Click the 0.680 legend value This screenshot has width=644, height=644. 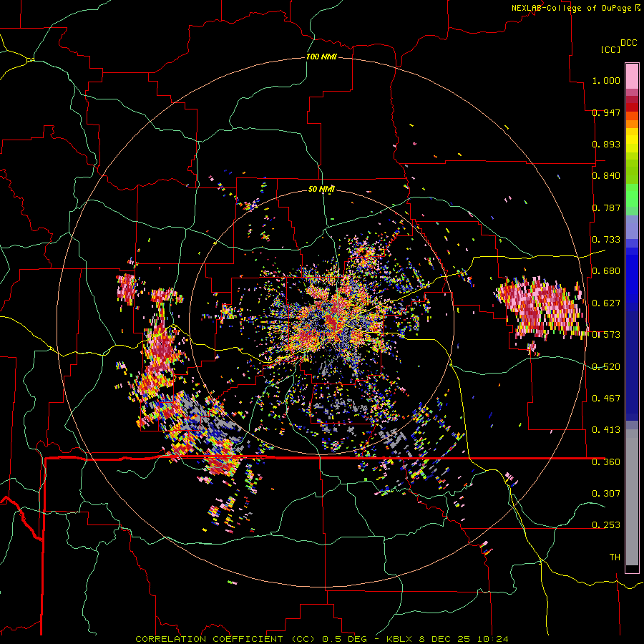(x=606, y=271)
